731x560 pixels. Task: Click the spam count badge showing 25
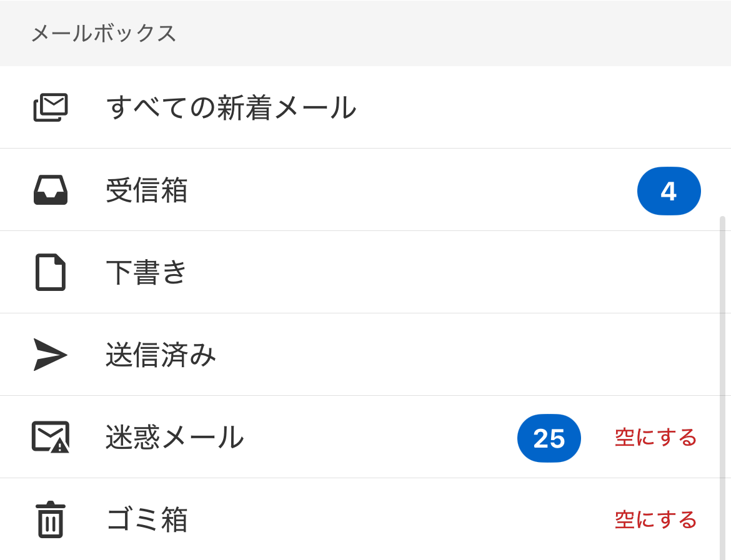549,438
